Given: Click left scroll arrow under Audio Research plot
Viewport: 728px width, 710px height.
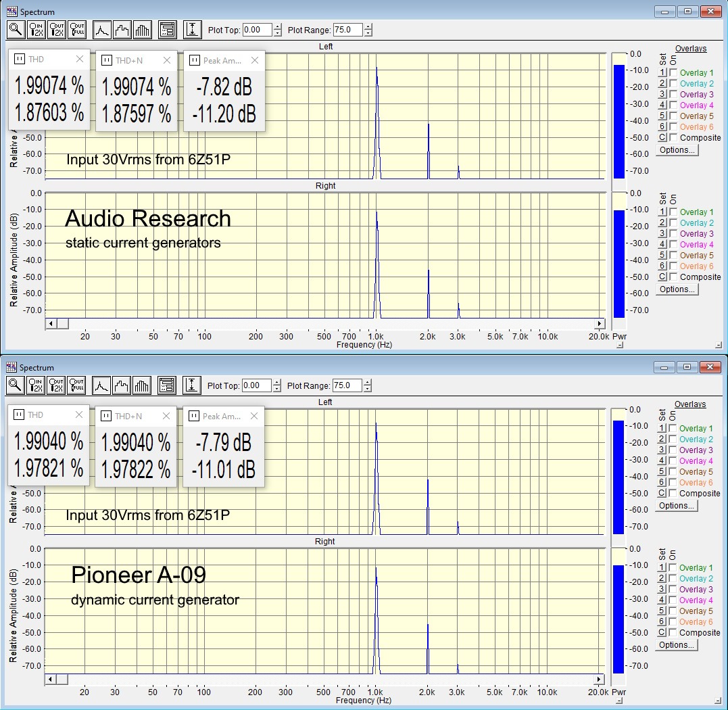Looking at the screenshot, I should (51, 324).
